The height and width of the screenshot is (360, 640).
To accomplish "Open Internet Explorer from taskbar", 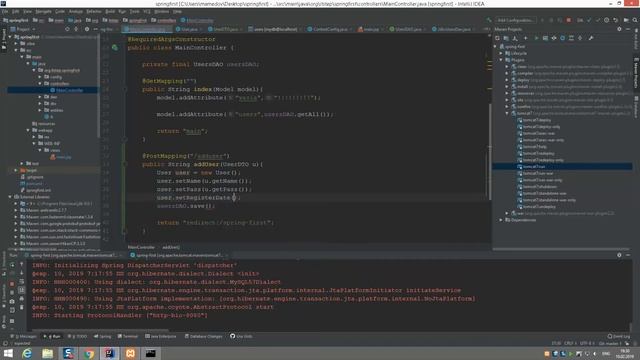I will [x=27, y=353].
